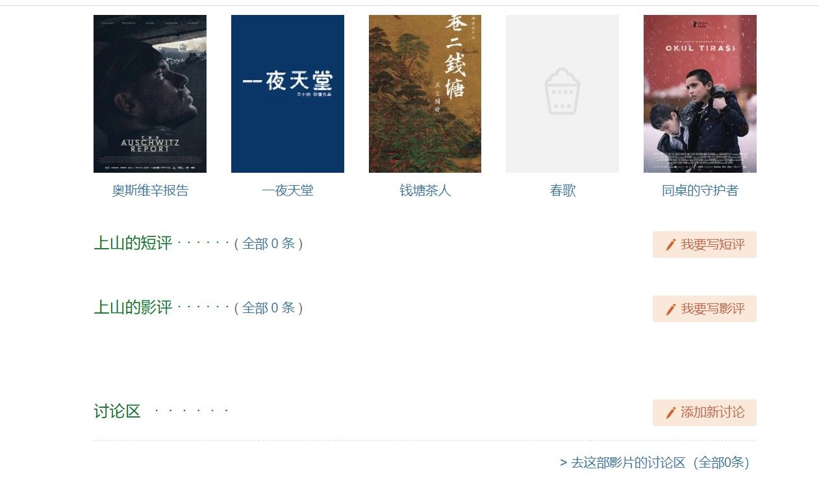Open the 一夜天堂 blue poster
The image size is (819, 504).
(x=288, y=94)
